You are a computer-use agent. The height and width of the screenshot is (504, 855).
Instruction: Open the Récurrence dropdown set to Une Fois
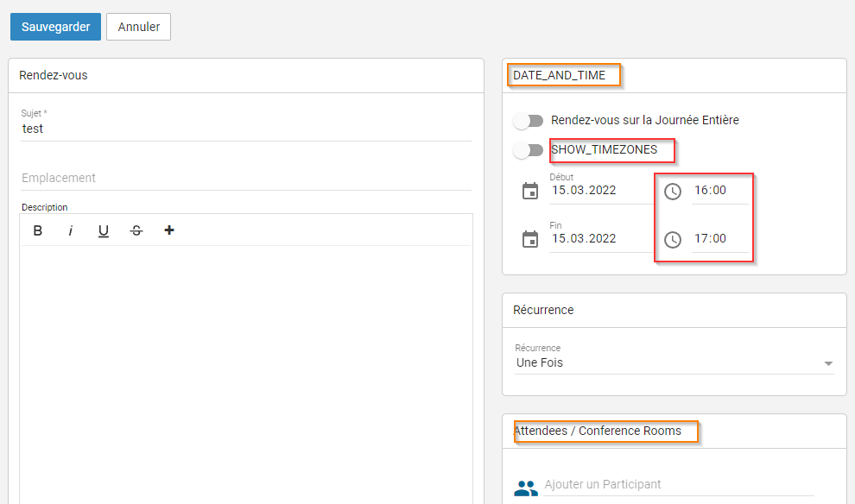click(x=674, y=363)
